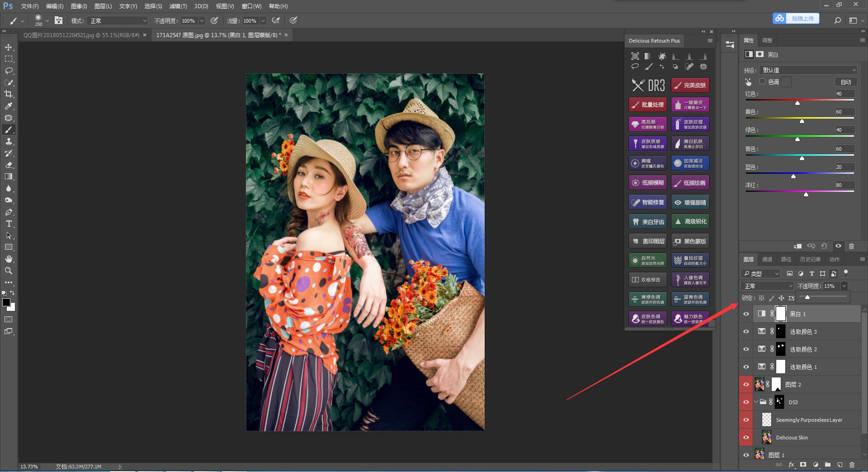868x472 pixels.
Task: Click the 红色 red slider handle
Action: tap(797, 103)
